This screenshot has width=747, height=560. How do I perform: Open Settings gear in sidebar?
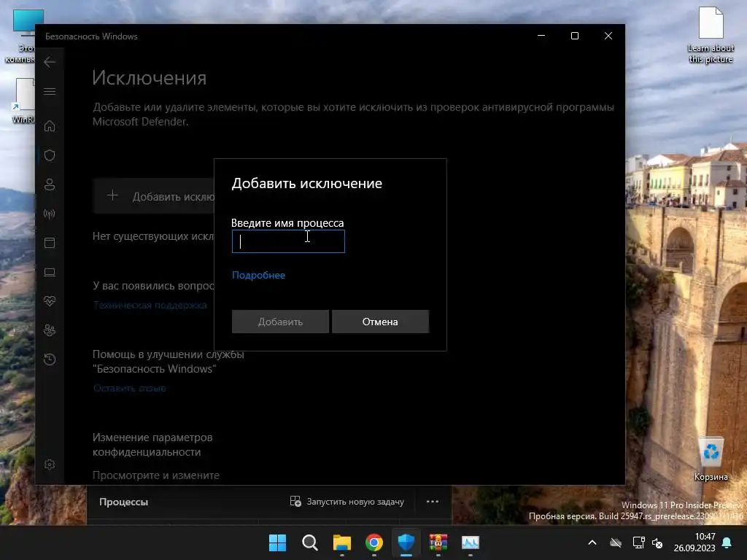[x=50, y=464]
